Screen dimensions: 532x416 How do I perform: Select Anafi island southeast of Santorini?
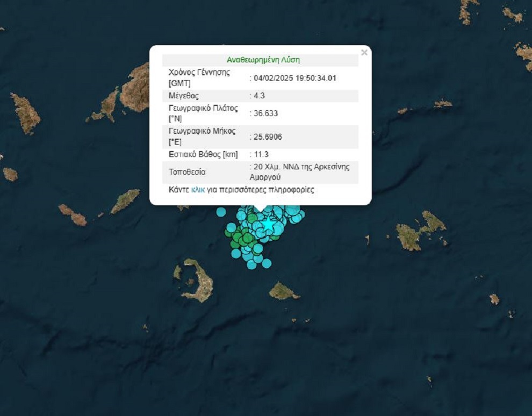click(x=283, y=292)
